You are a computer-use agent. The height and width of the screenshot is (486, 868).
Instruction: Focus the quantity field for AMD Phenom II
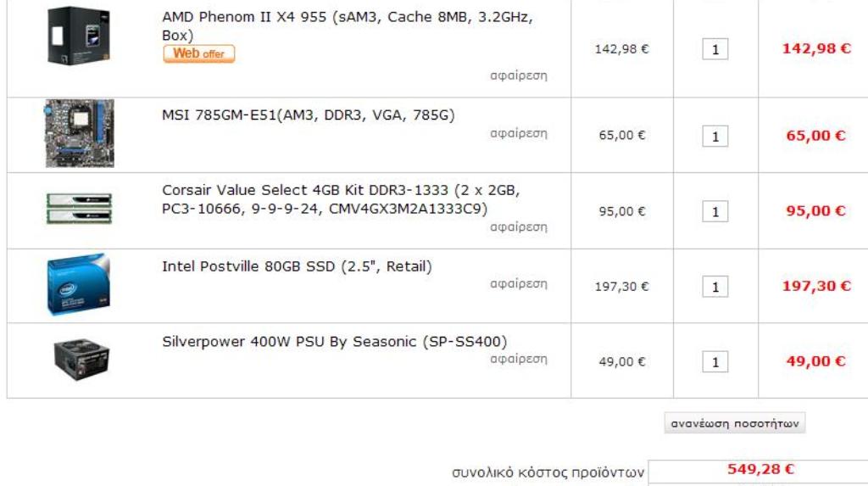715,49
